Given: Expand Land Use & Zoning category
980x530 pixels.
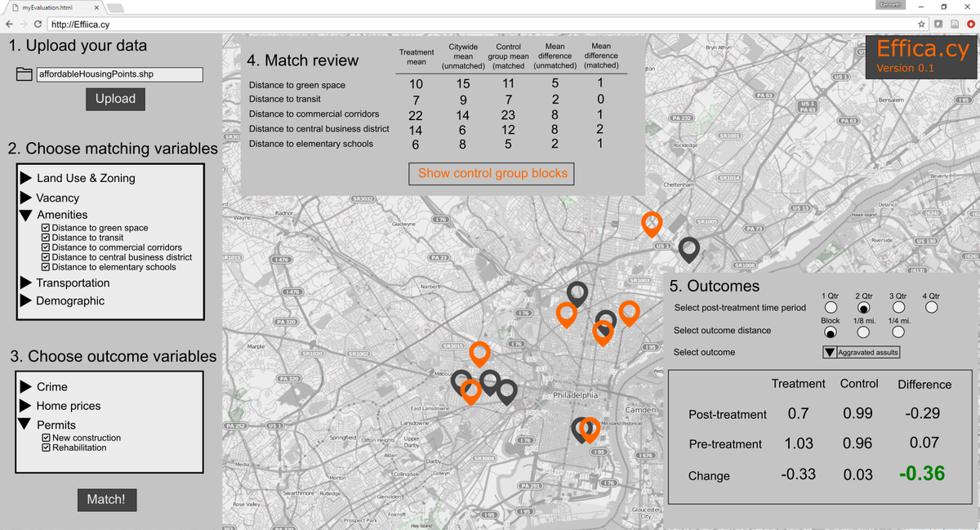Looking at the screenshot, I should point(26,178).
